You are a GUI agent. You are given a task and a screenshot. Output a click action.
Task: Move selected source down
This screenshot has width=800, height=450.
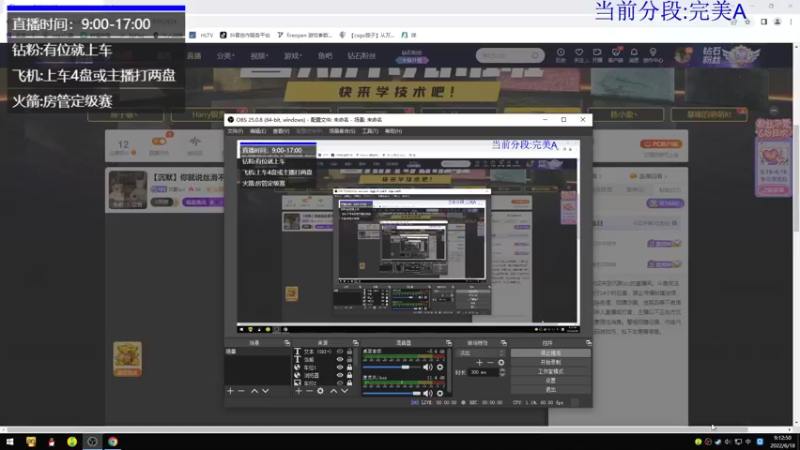[x=344, y=391]
